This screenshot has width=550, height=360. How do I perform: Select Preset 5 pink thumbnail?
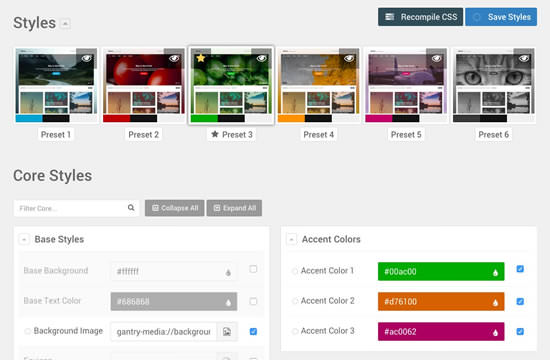(x=406, y=85)
